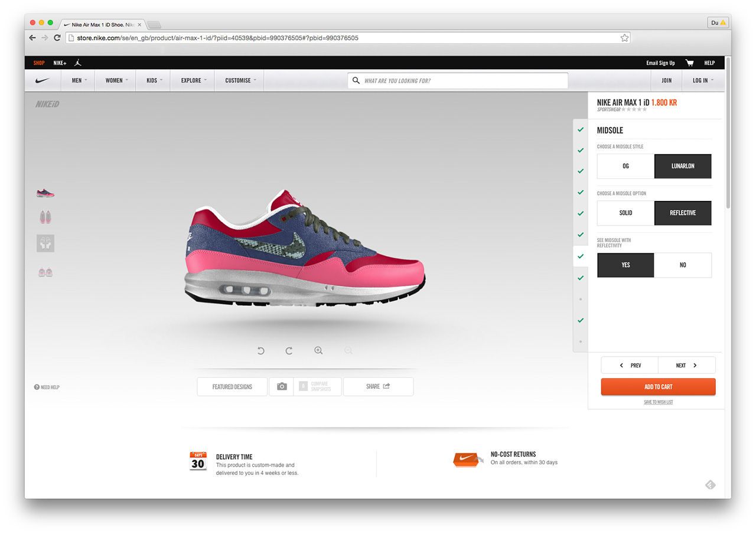Screen dimensions: 756x534
Task: Select top view pair thumbnail
Action: (45, 217)
